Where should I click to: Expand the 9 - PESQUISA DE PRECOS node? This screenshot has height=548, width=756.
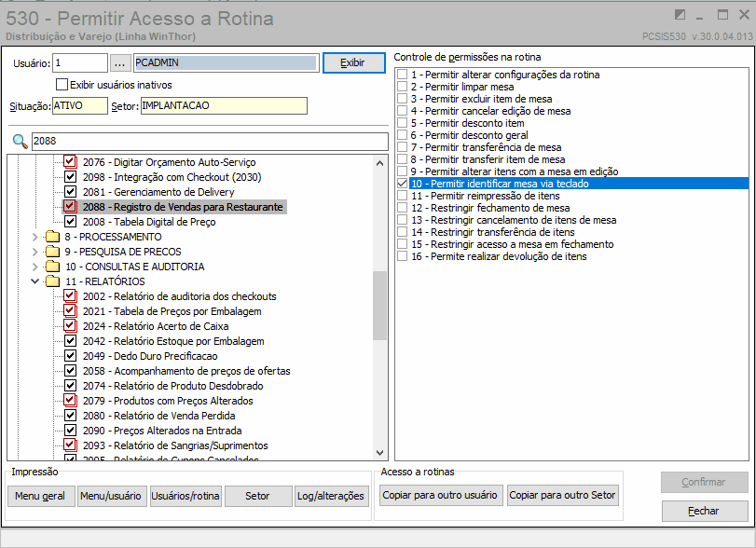[x=34, y=252]
